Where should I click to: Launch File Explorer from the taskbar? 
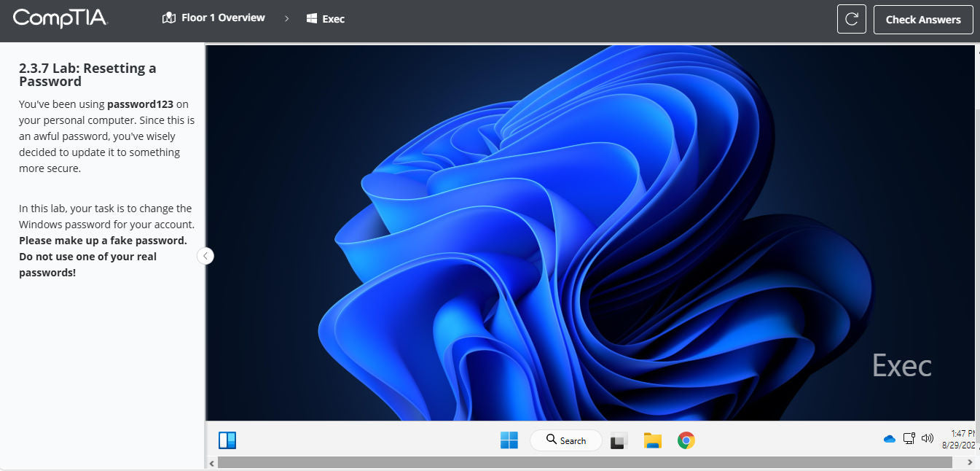(652, 440)
